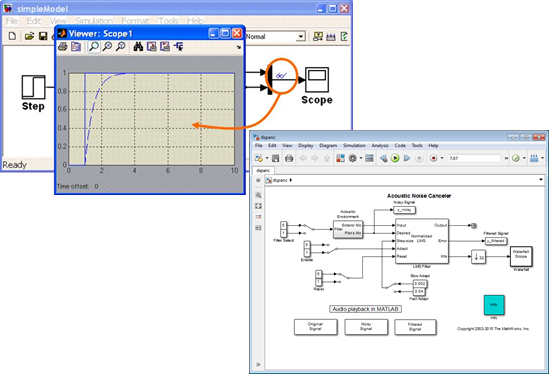Viewport: 549px width, 374px height.
Task: Click Save axes settings icon in viewer
Action: tap(152, 47)
